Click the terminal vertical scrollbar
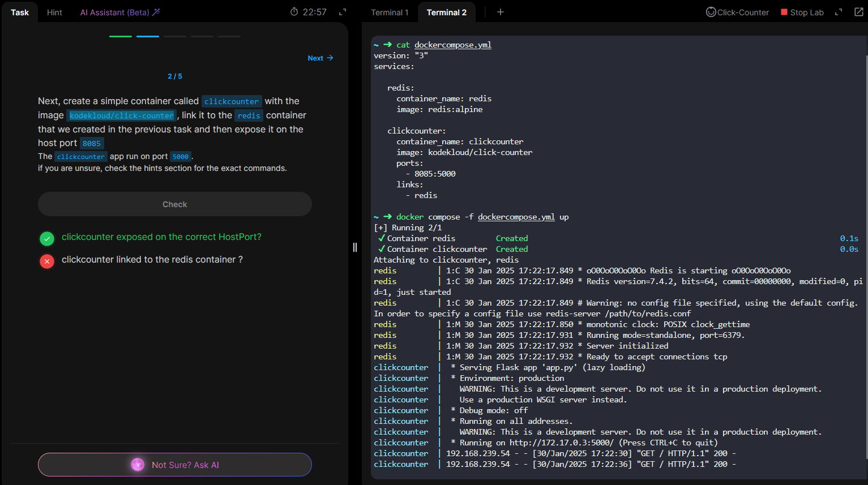 [x=866, y=257]
